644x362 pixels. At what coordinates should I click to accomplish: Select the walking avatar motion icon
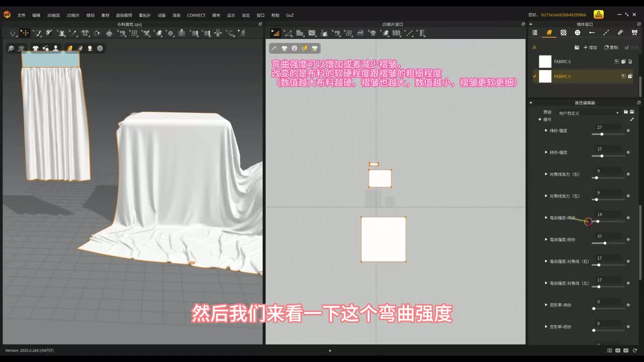243,33
